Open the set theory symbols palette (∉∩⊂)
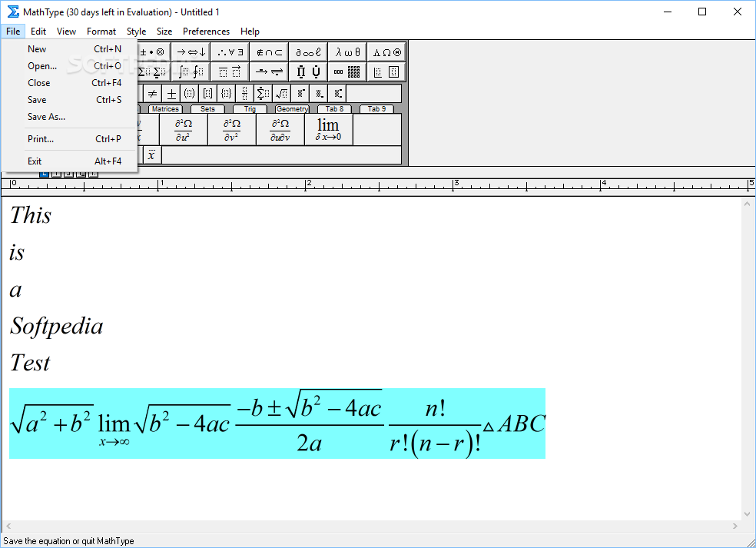 click(x=269, y=52)
